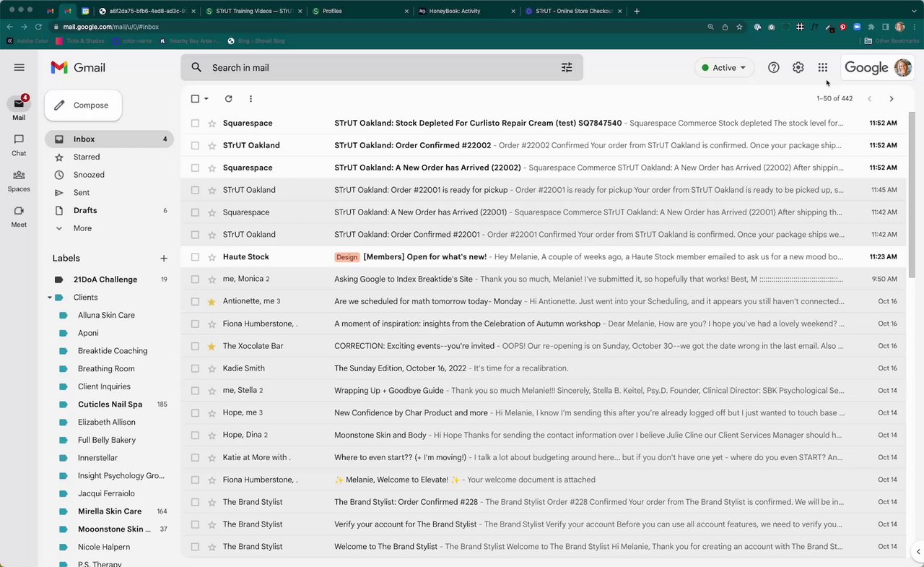This screenshot has width=924, height=567.
Task: Open the Drafts folder
Action: coord(85,210)
